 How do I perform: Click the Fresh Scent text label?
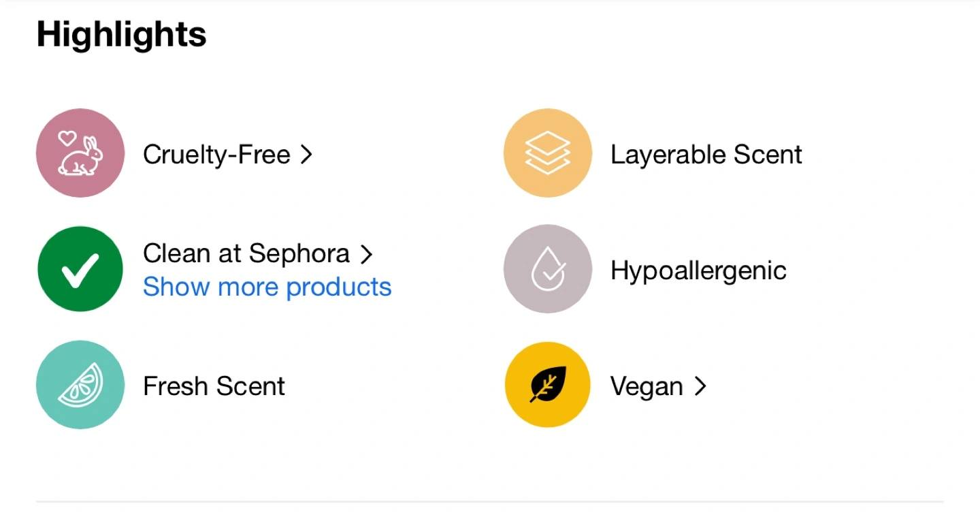(x=214, y=386)
